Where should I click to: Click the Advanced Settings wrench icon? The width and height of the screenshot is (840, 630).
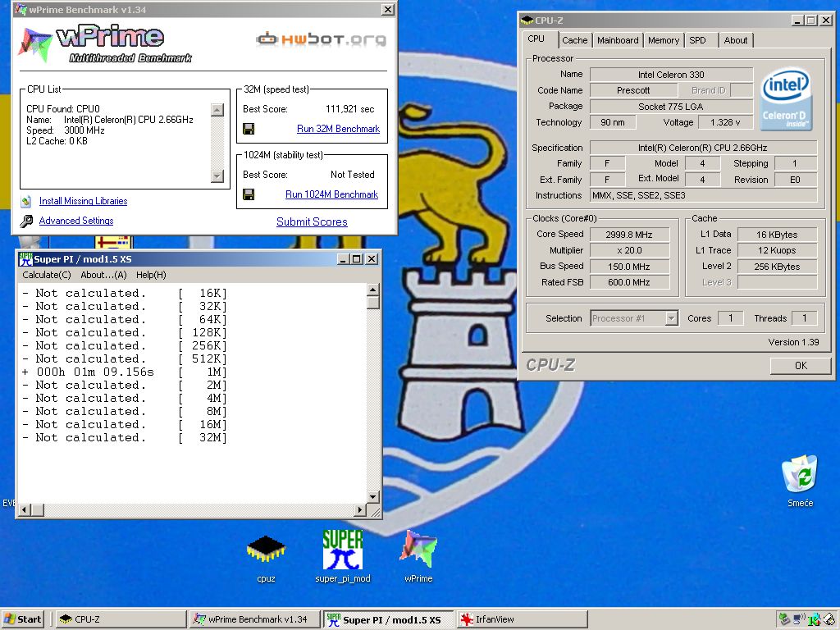click(x=26, y=221)
